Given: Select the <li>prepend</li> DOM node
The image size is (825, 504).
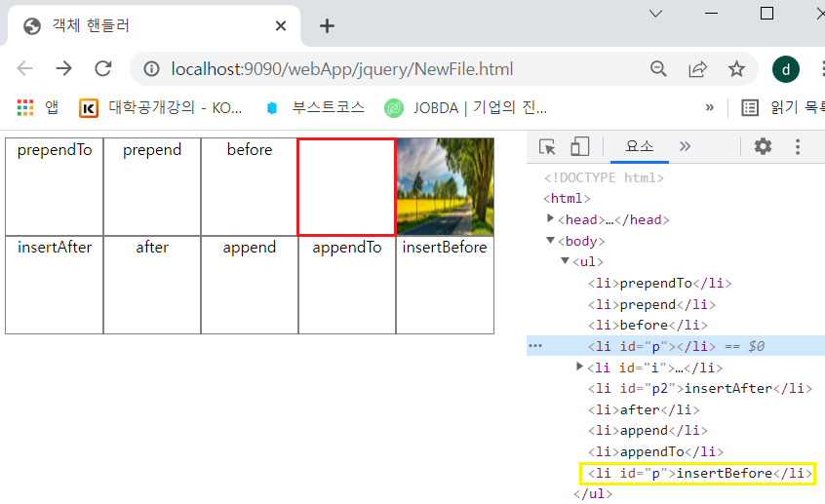Looking at the screenshot, I should [651, 304].
